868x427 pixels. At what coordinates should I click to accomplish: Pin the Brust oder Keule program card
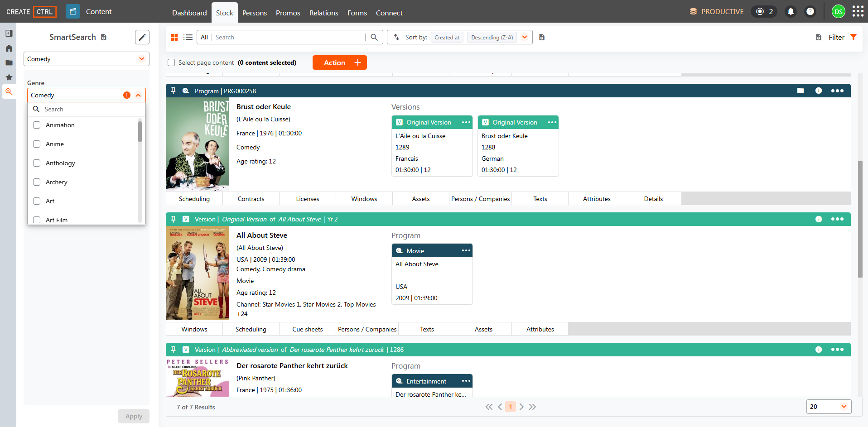pyautogui.click(x=173, y=91)
